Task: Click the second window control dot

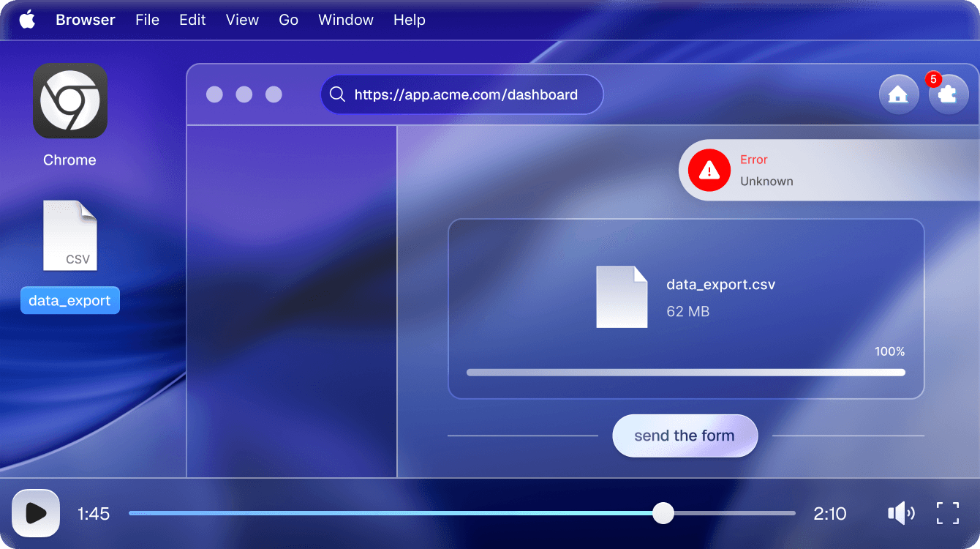Action: pyautogui.click(x=244, y=94)
